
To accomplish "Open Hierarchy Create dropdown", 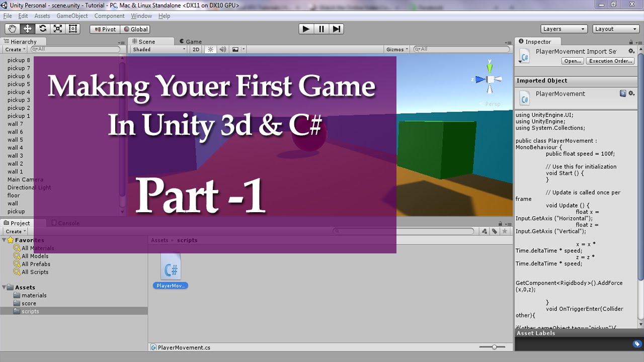I will 15,49.
